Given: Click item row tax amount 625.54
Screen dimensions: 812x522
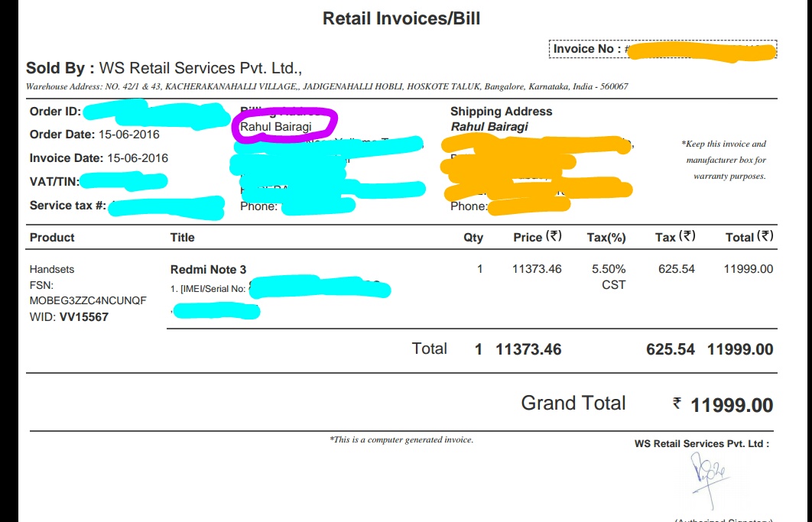Looking at the screenshot, I should (x=677, y=269).
